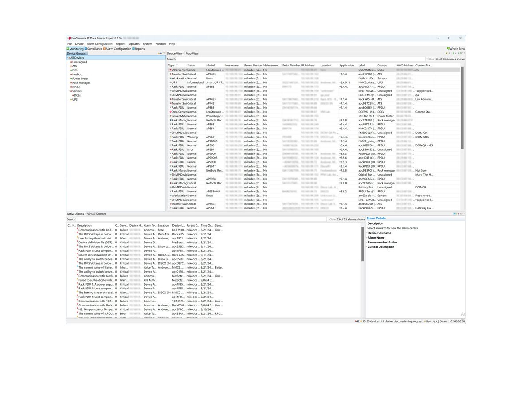This screenshot has height=399, width=532.
Task: Switch to the Map View tab
Action: [x=192, y=53]
